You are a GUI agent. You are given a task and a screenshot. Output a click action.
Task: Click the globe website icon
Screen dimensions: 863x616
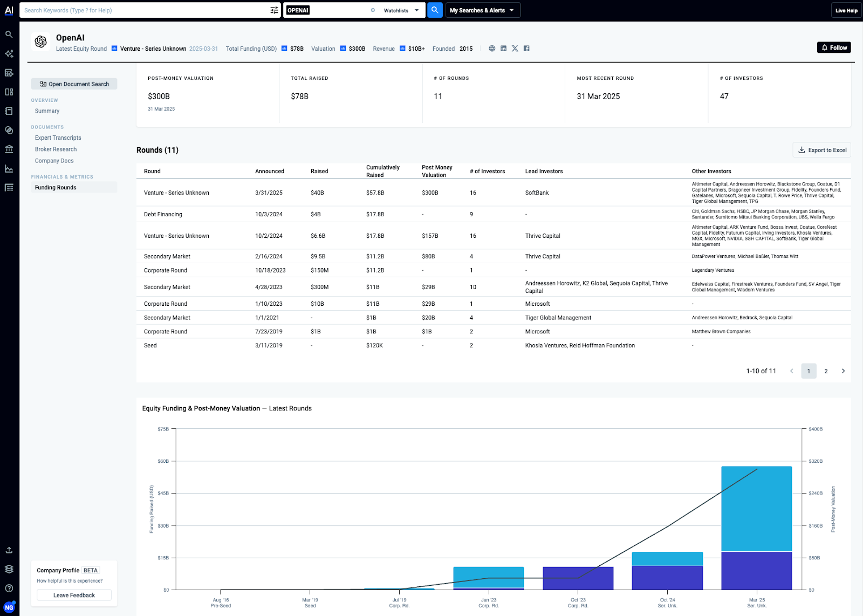492,49
